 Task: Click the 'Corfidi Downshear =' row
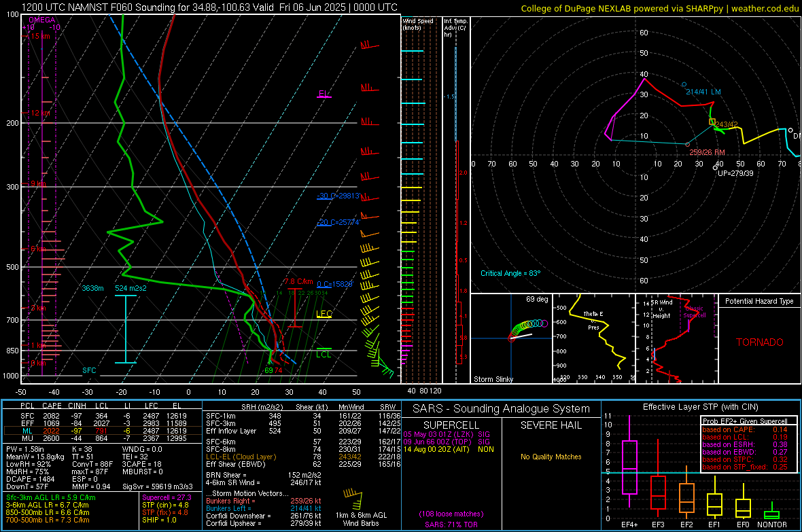[264, 516]
